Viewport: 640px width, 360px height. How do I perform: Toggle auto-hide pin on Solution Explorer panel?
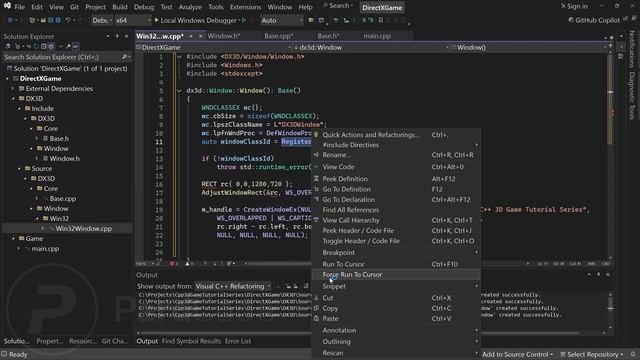tap(117, 36)
